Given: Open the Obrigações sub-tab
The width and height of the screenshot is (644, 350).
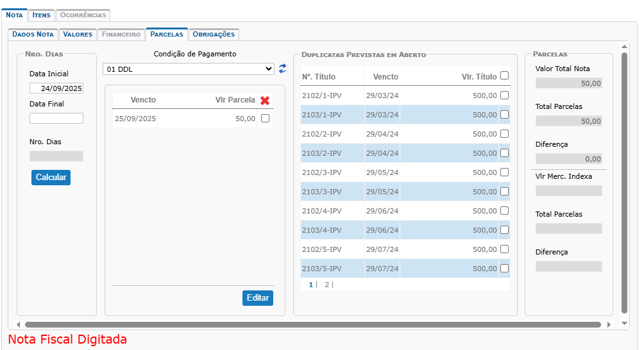Looking at the screenshot, I should coord(214,34).
